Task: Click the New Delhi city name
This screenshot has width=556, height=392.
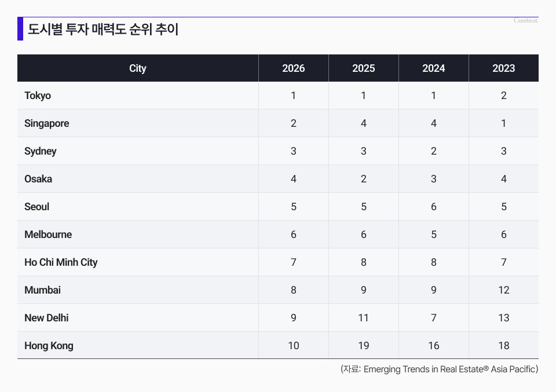Action: (46, 318)
